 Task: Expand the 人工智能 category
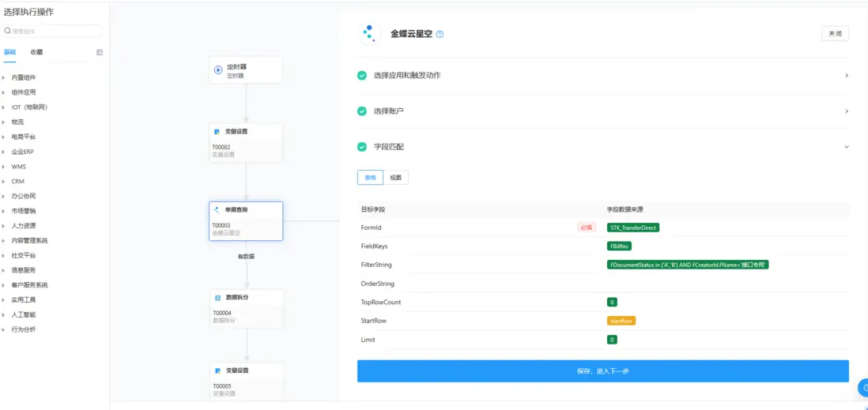(x=3, y=314)
